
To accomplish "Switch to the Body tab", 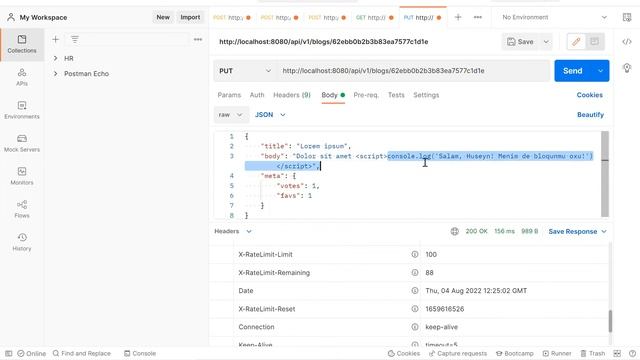I will [x=333, y=95].
